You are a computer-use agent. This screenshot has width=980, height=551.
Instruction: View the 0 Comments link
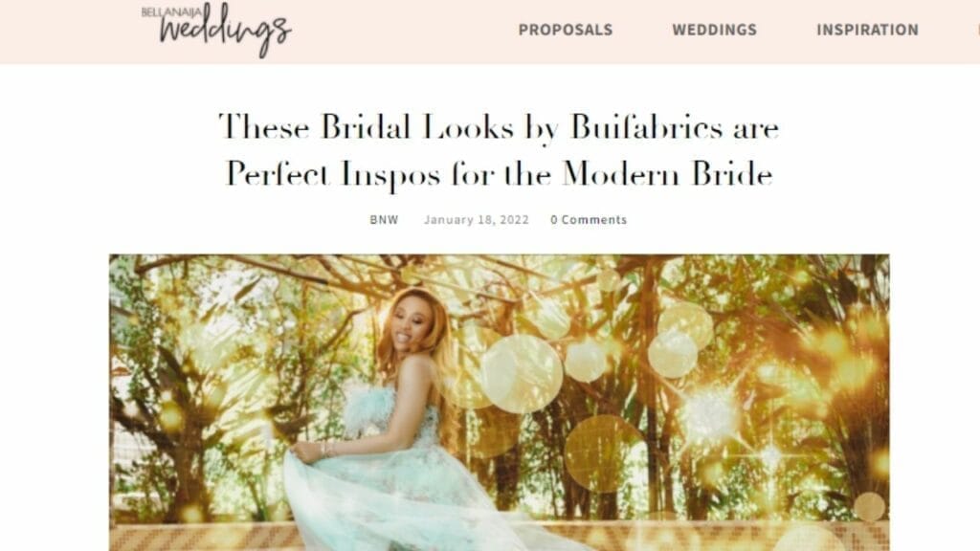(589, 220)
